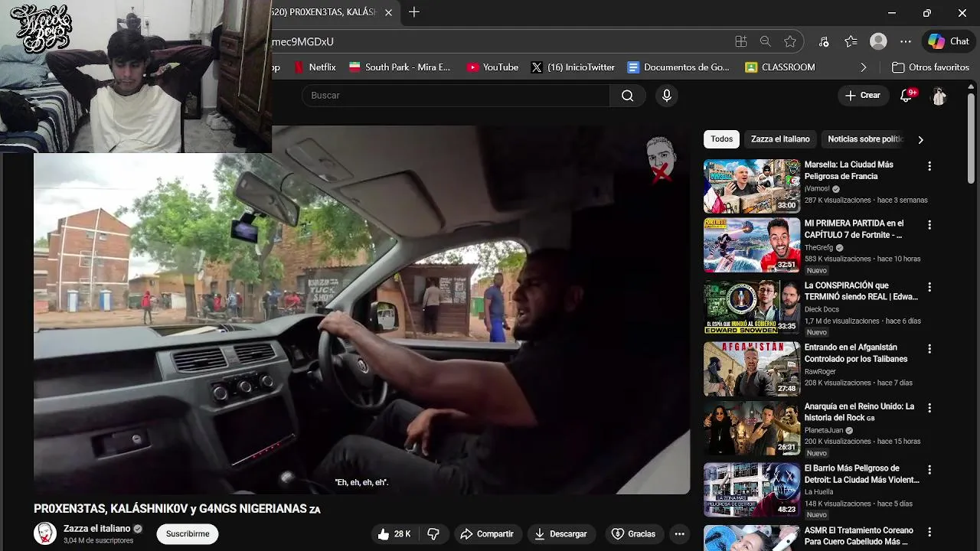This screenshot has height=551, width=980.
Task: Select Zazza el italiano filter chip
Action: 780,139
